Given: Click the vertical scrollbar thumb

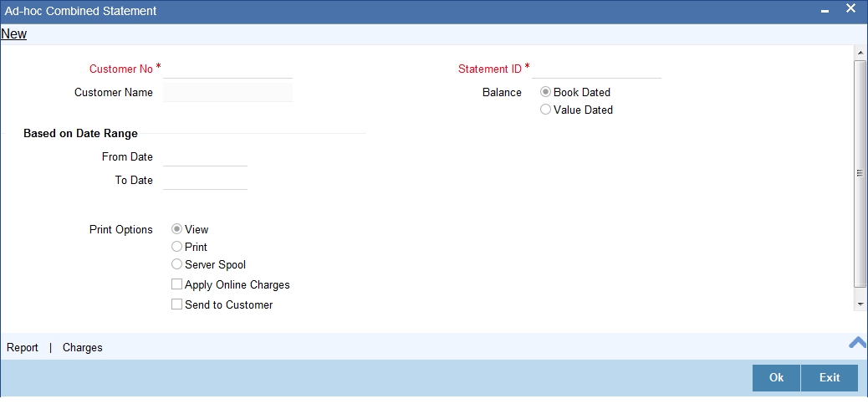Looking at the screenshot, I should [x=860, y=173].
